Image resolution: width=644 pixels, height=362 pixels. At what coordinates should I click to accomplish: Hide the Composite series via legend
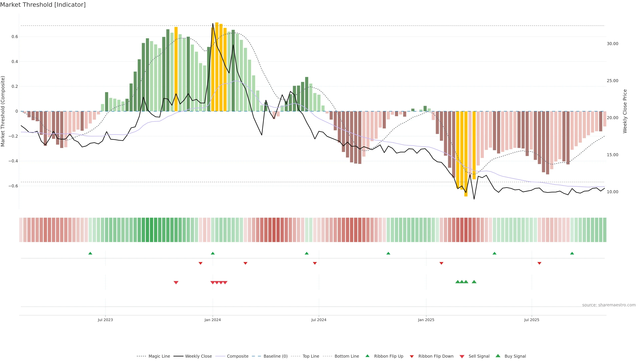[x=237, y=356]
